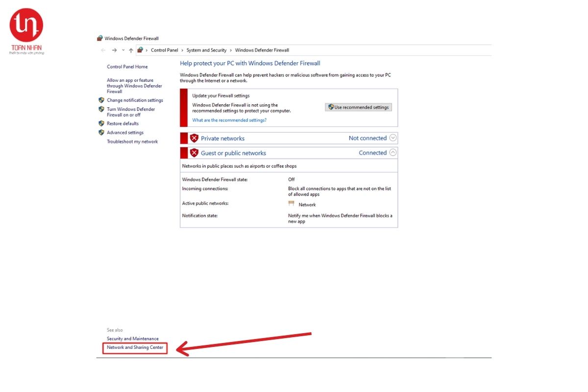The height and width of the screenshot is (392, 588).
Task: Click the Help protect your PC heading
Action: tap(250, 63)
